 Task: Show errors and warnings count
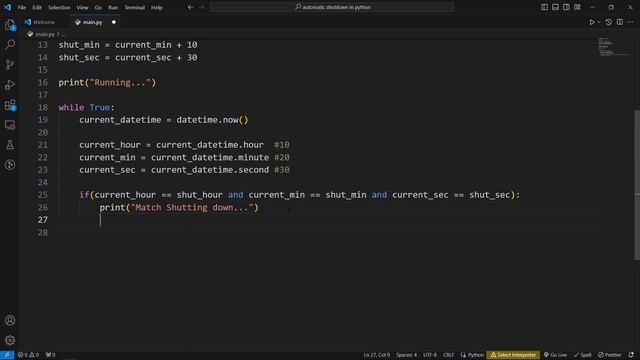point(28,355)
